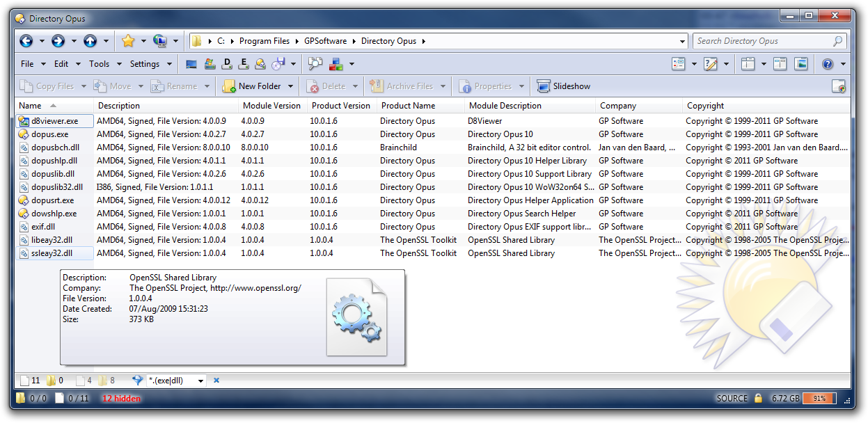
Task: Expand the Favorites dropdown arrow
Action: [x=143, y=41]
